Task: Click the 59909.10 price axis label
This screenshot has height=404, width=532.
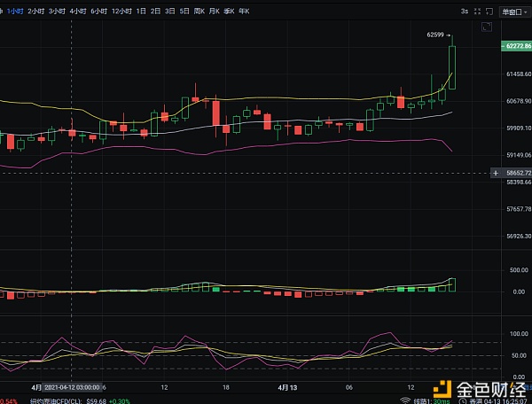Action: tap(519, 128)
